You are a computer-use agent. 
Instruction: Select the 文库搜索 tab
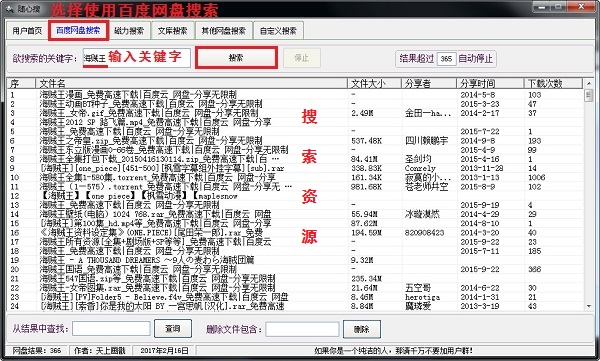[173, 31]
